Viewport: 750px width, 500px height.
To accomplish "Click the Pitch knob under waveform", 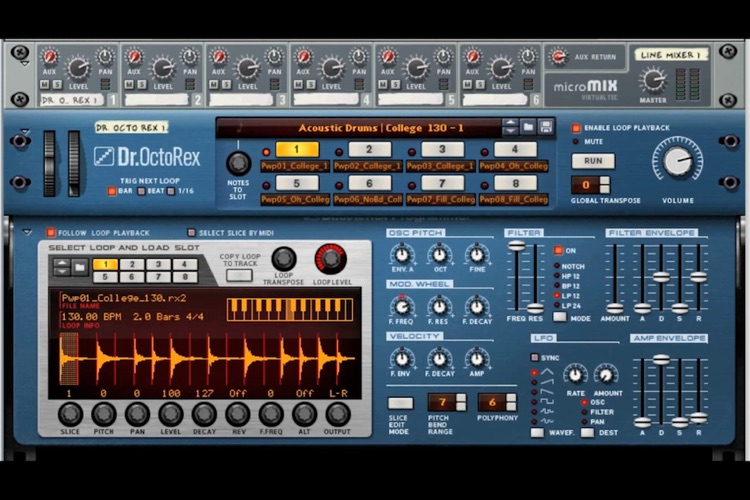I will click(x=104, y=414).
